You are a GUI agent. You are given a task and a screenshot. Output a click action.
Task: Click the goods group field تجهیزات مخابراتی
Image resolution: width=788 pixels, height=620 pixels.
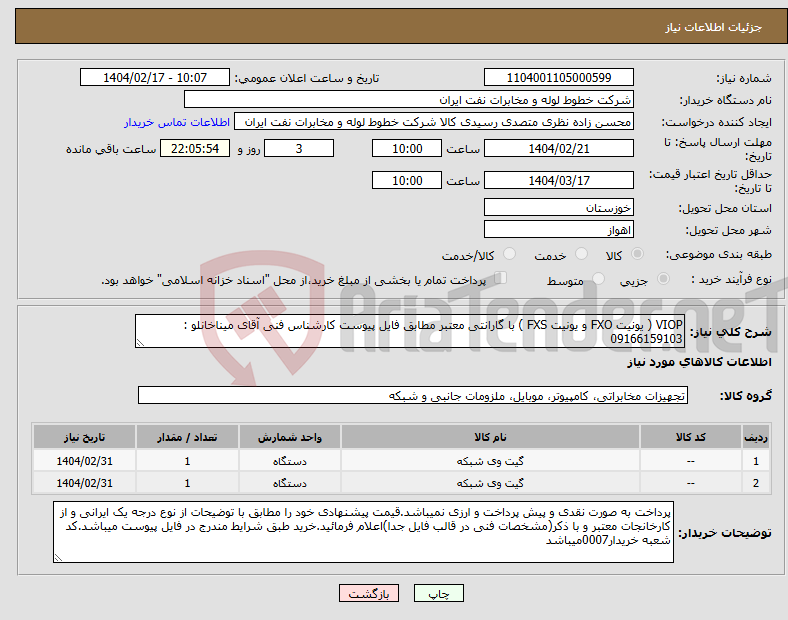(413, 395)
